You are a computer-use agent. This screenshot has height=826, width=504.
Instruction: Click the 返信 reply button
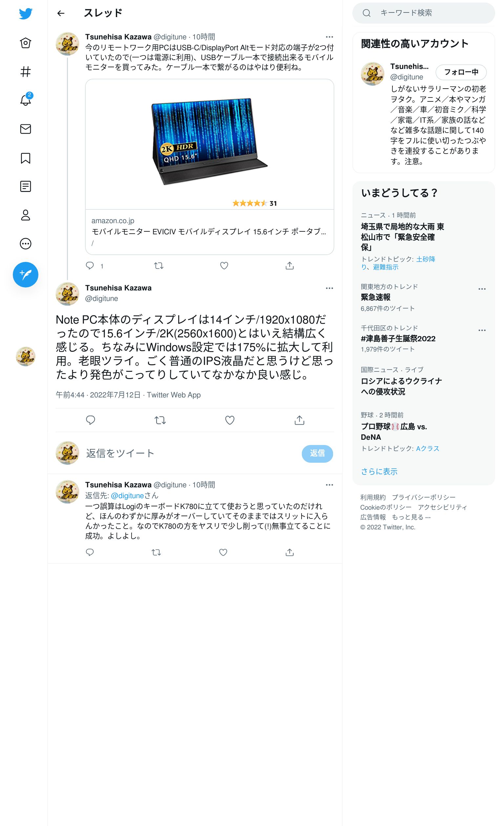(317, 454)
